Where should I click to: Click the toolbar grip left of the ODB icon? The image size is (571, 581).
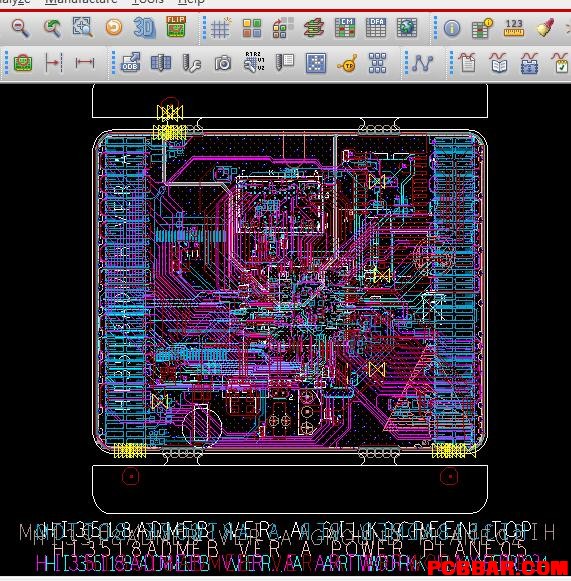(113, 63)
